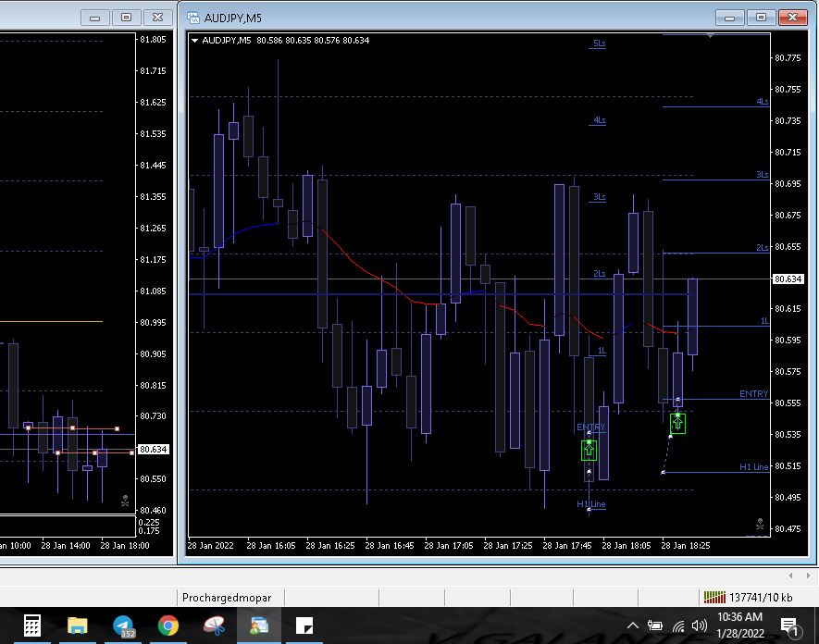
Task: Click the current price label 80.634
Action: [788, 279]
